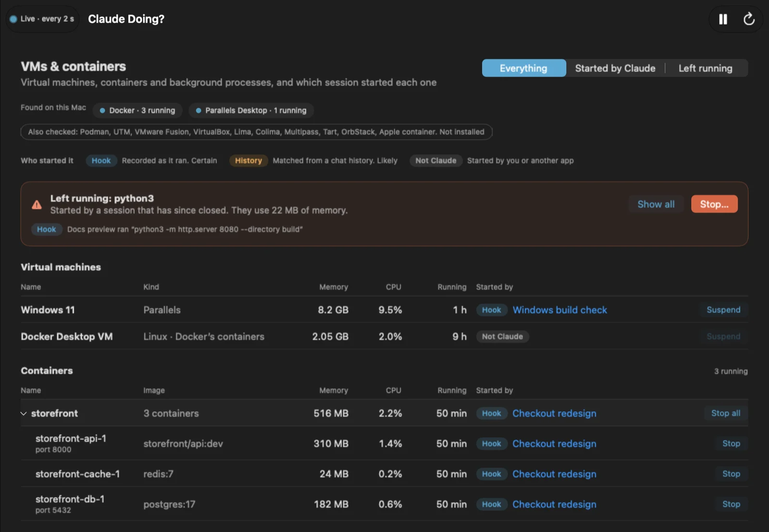Screen dimensions: 769x532
Task: Click Show all in the left running banner
Action: click(x=656, y=204)
